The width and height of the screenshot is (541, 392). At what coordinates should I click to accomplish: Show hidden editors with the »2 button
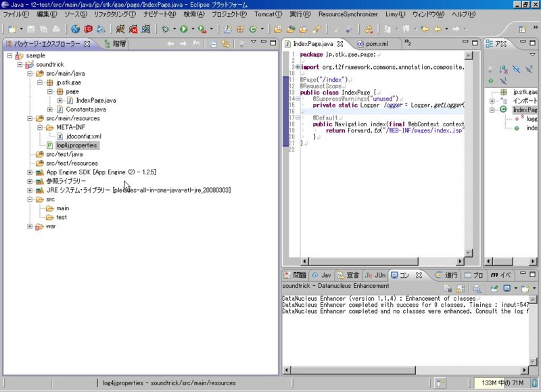(408, 43)
